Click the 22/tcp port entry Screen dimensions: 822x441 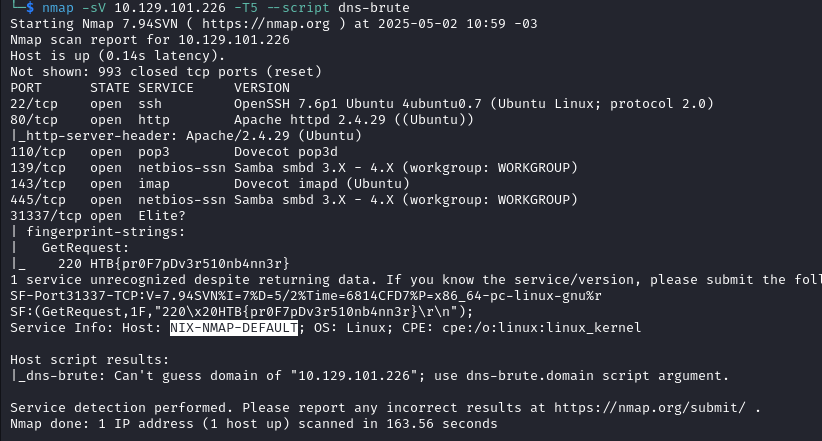(34, 104)
